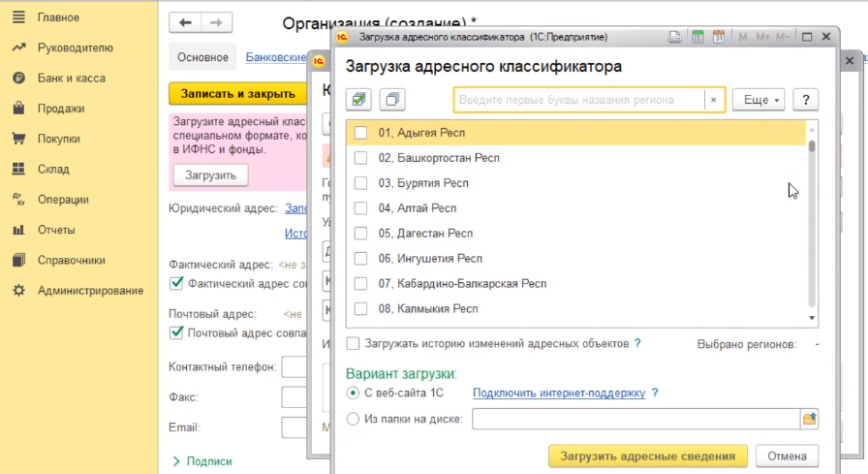This screenshot has width=868, height=474.
Task: Click the folder browse icon for disk path
Action: (809, 419)
